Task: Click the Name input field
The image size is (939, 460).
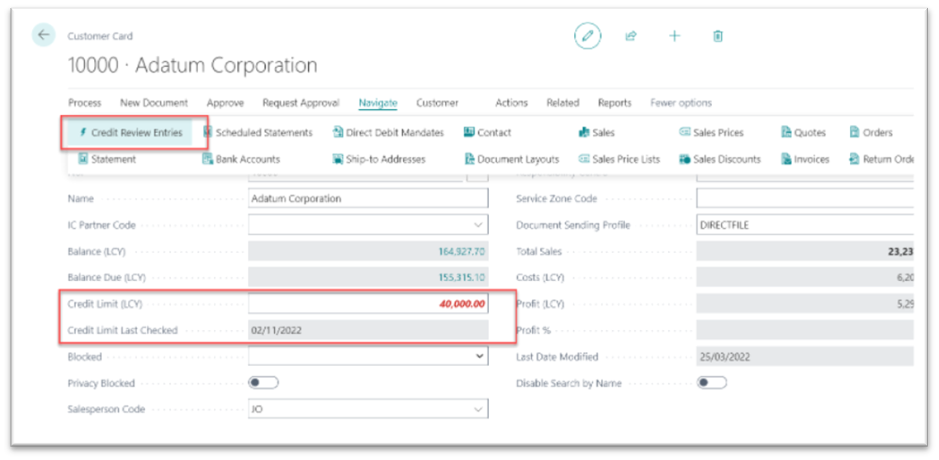Action: point(368,199)
